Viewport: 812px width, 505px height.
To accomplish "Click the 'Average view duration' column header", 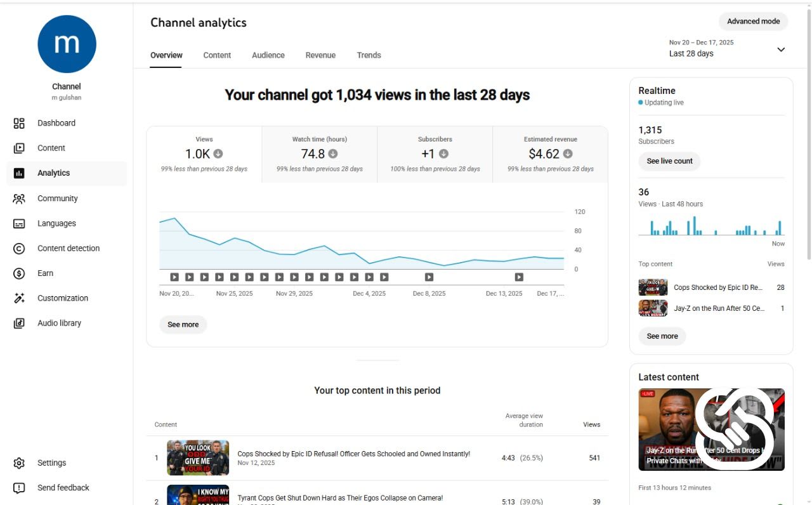I will click(524, 420).
